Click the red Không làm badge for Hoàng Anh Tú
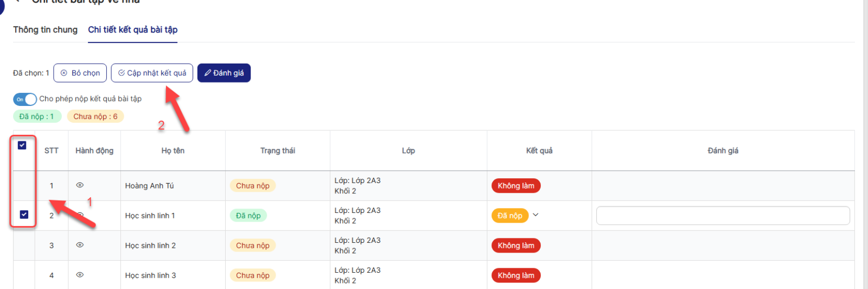868x289 pixels. 516,186
